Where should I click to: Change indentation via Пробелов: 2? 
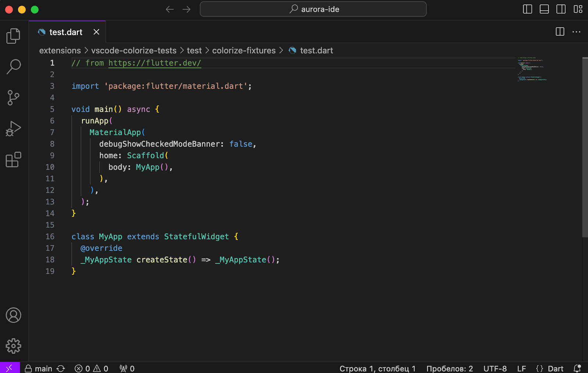pos(449,368)
